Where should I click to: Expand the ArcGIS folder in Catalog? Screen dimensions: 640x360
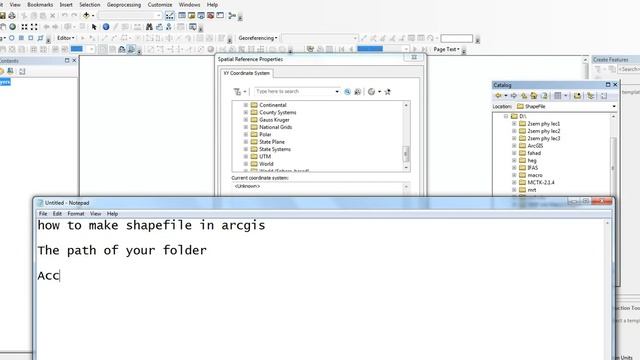click(x=514, y=146)
